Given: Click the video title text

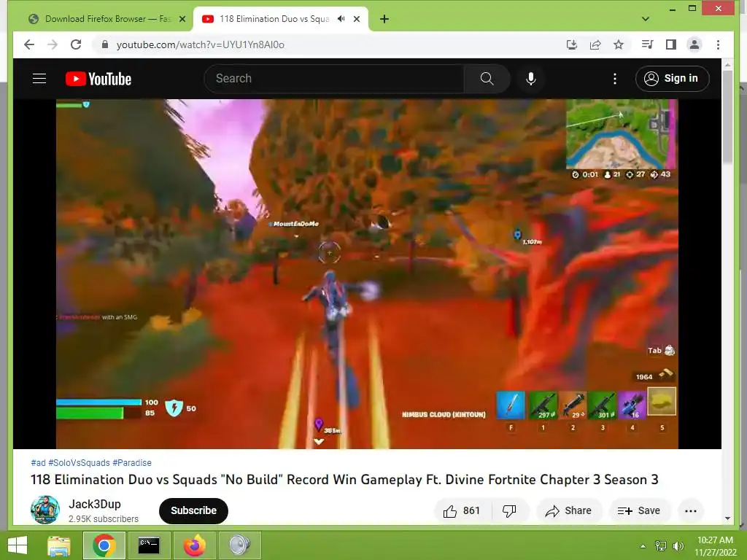Looking at the screenshot, I should point(344,480).
